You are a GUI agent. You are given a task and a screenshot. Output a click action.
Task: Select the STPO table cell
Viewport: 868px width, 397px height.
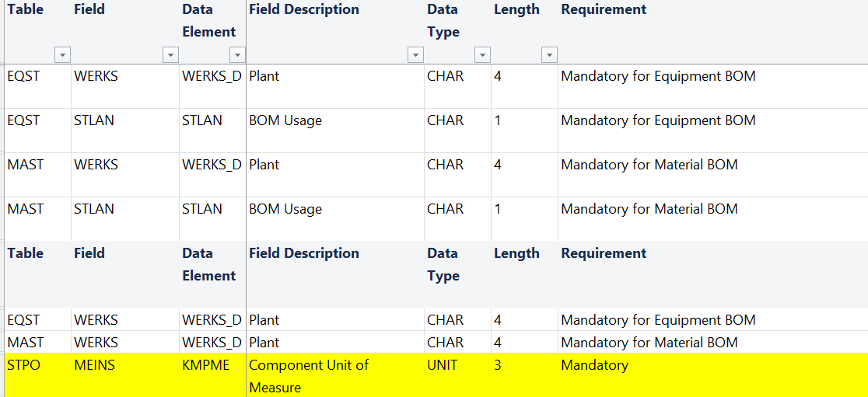23,365
